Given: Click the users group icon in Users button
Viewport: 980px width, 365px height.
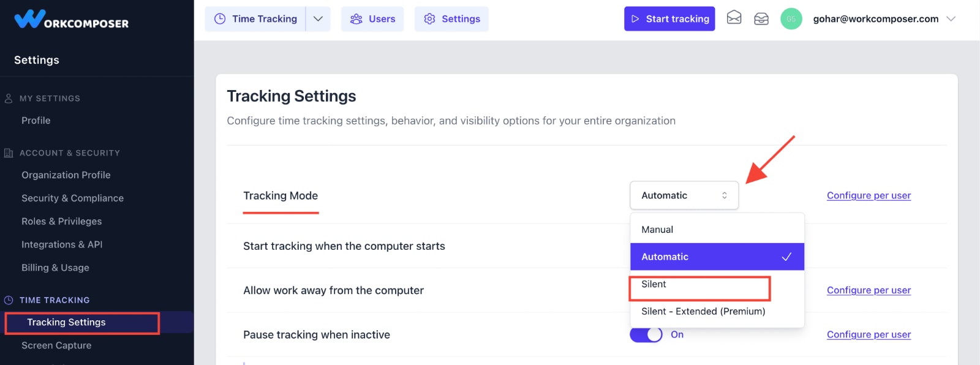Looking at the screenshot, I should tap(356, 19).
